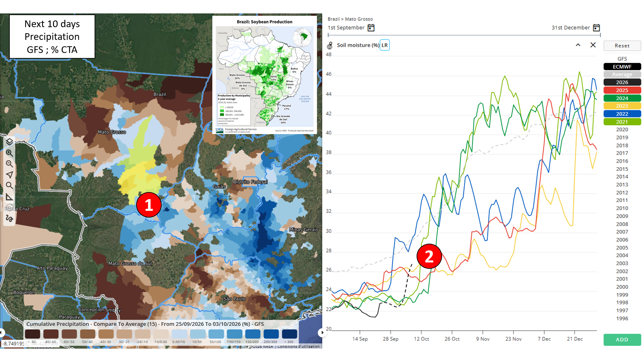Collapse the Soil moisture chart panel

tap(578, 45)
